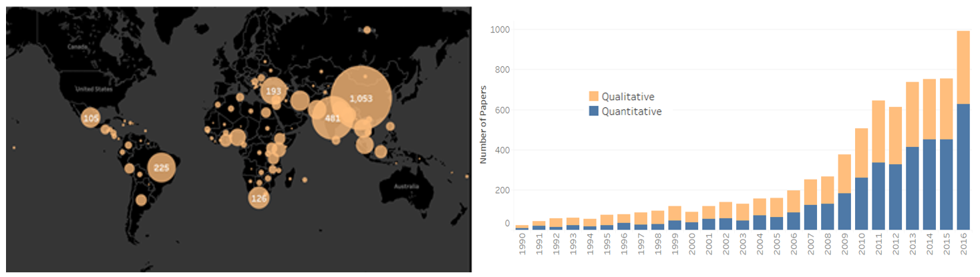Click the 1,053 papers bubble on the map
Viewport: 980px width, 277px height.
click(361, 98)
